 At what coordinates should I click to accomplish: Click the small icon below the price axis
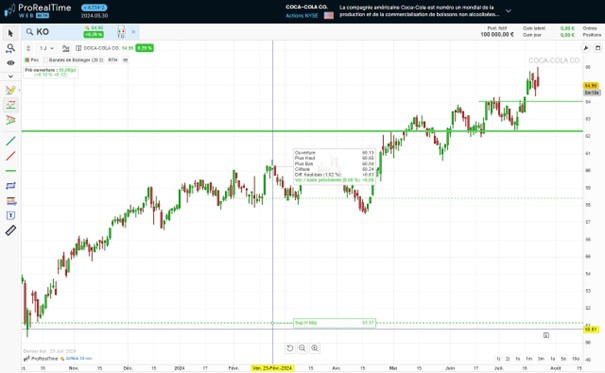546,335
